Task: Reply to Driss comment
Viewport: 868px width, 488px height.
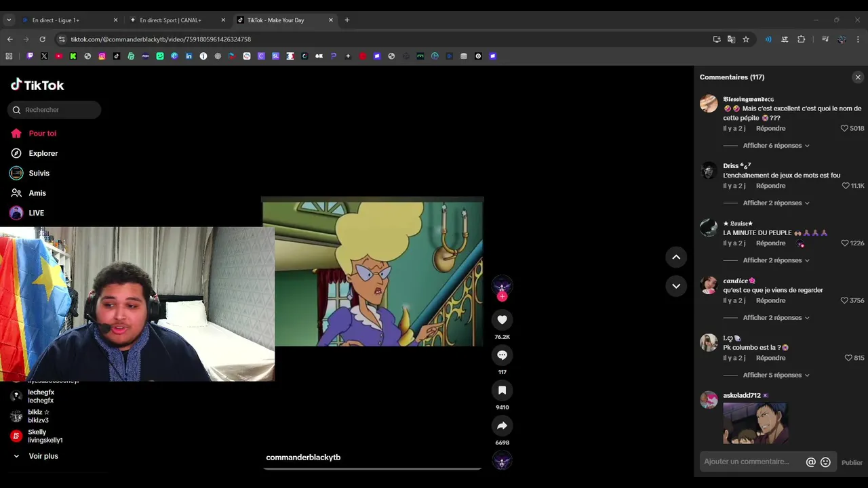Action: point(770,186)
